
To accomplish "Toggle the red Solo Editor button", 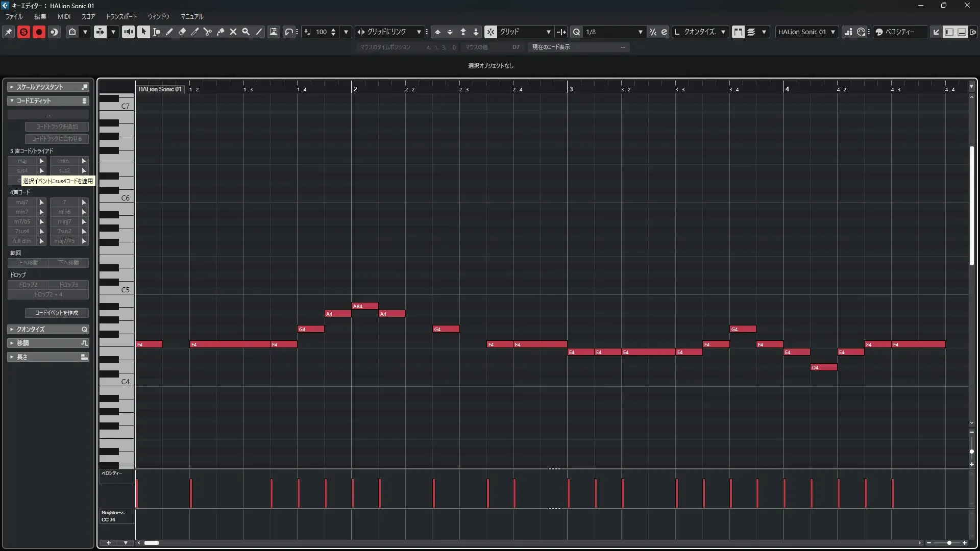I will click(x=23, y=32).
